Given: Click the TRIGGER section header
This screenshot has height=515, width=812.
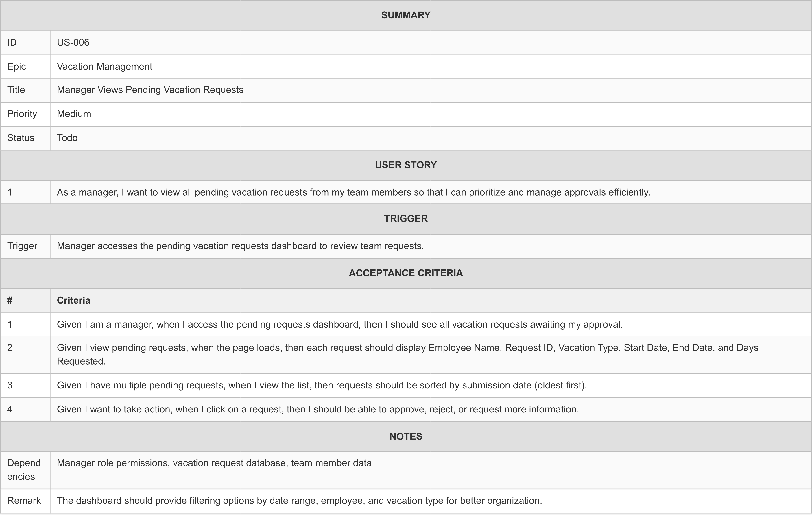Looking at the screenshot, I should click(406, 218).
